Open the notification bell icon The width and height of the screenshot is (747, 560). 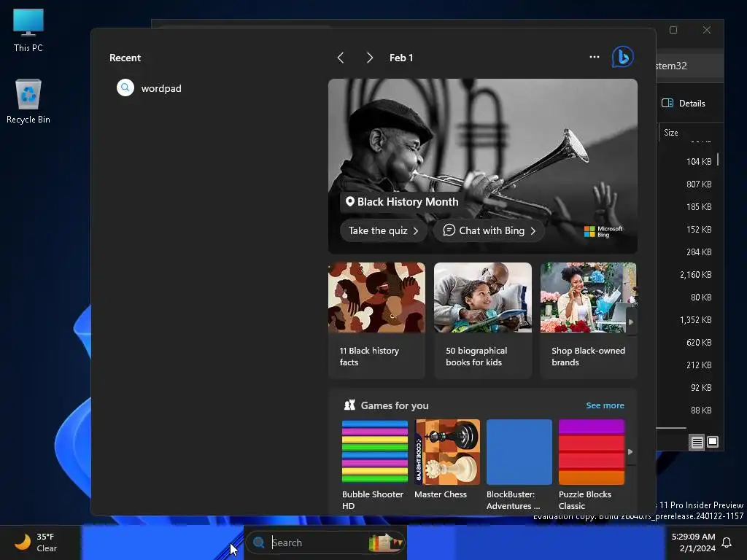(x=727, y=542)
